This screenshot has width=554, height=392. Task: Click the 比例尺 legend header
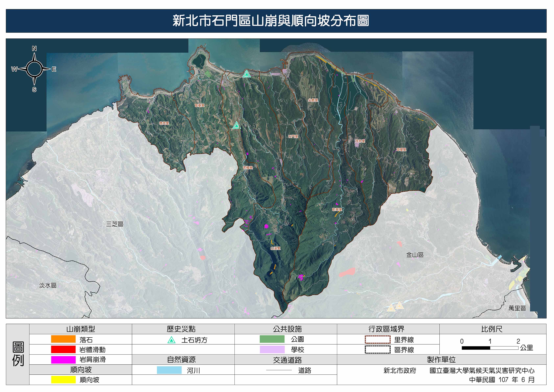(492, 329)
